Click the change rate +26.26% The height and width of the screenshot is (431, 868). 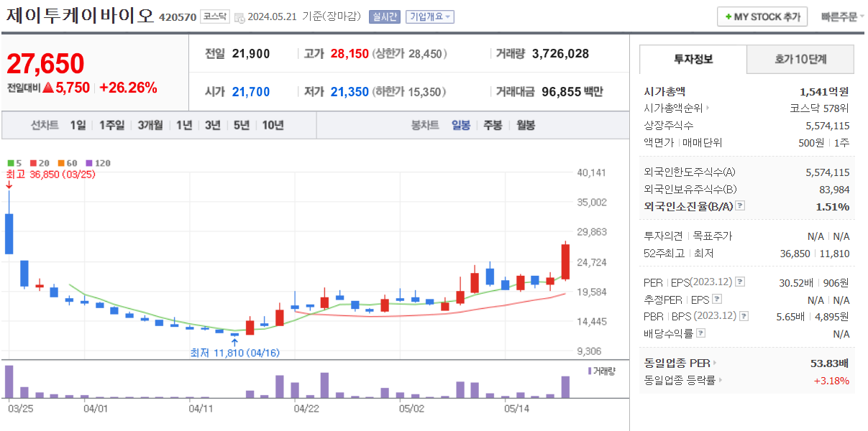[x=128, y=88]
